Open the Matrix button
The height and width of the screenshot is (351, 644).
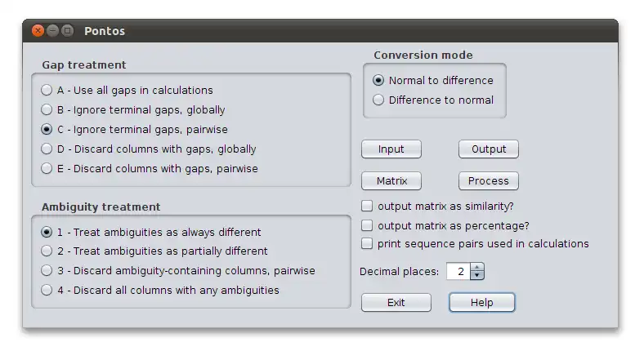pos(391,181)
